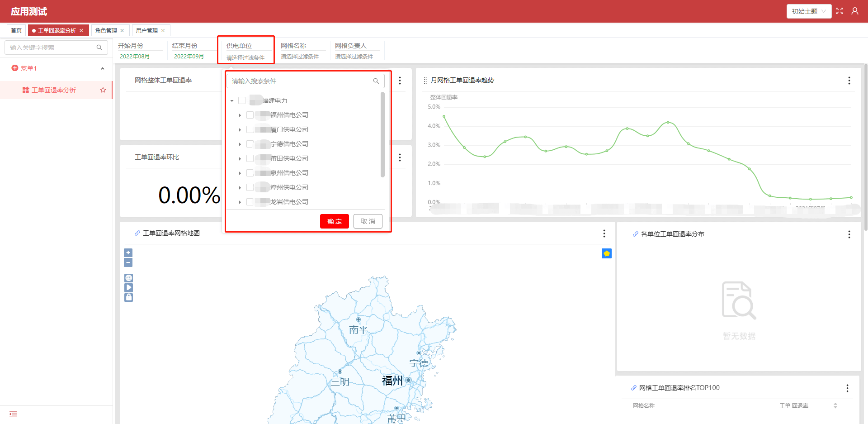Image resolution: width=868 pixels, height=424 pixels.
Task: Click the 请输入搜索条件 search field
Action: click(x=301, y=81)
